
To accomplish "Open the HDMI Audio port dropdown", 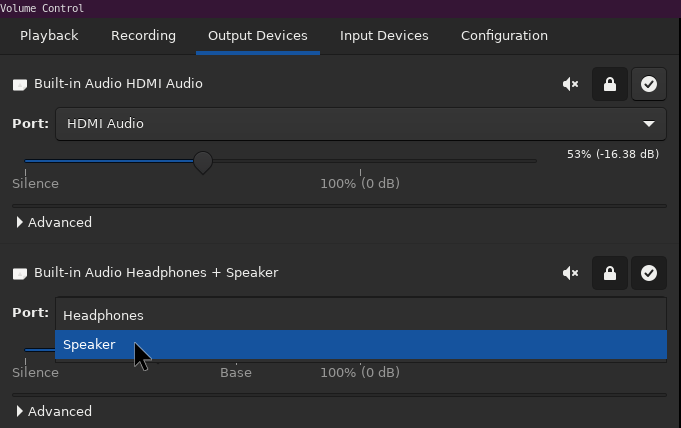I will [361, 124].
